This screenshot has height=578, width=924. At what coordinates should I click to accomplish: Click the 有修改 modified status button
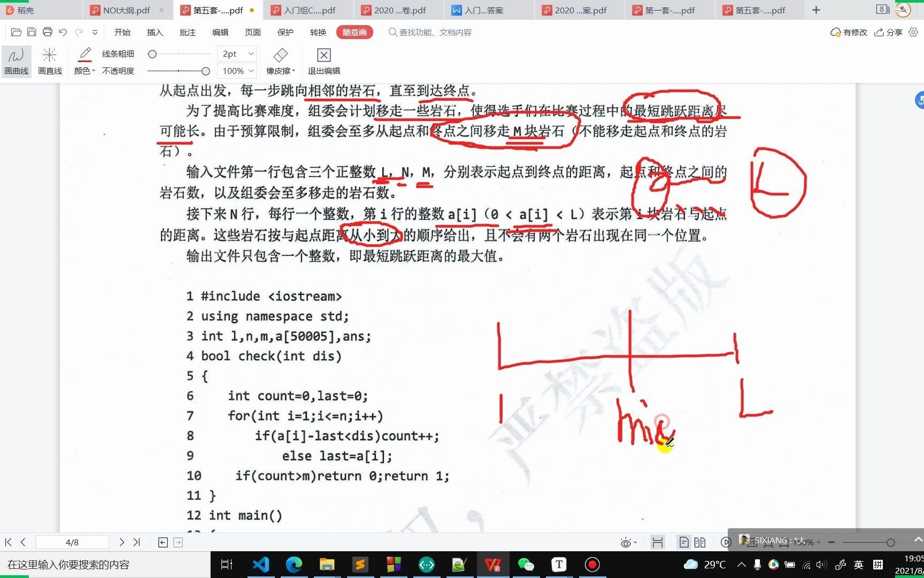pyautogui.click(x=848, y=32)
